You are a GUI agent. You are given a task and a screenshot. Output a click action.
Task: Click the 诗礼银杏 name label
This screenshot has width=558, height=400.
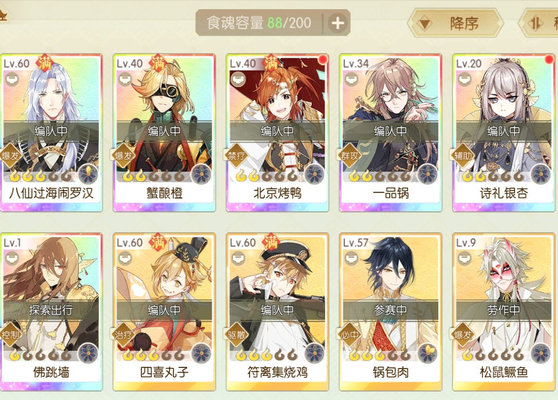pyautogui.click(x=503, y=193)
